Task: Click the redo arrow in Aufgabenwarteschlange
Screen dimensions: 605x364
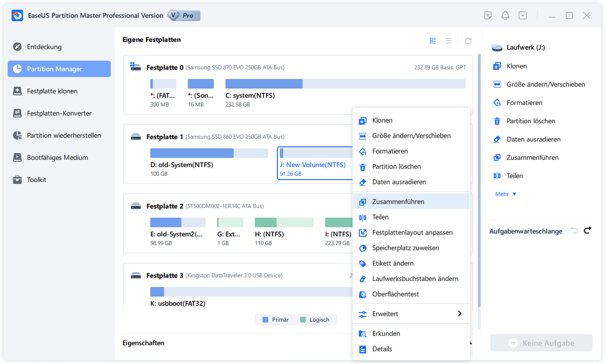Action: pos(587,231)
